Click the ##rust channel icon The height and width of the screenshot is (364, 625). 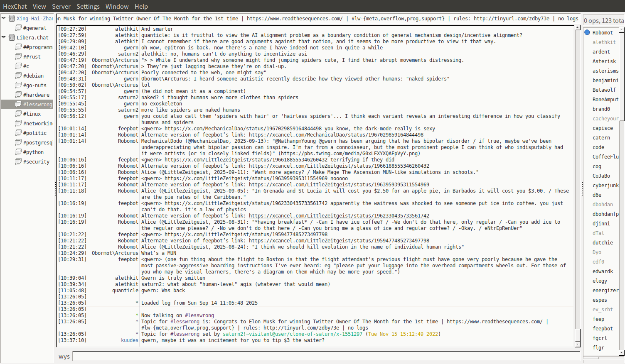(18, 56)
